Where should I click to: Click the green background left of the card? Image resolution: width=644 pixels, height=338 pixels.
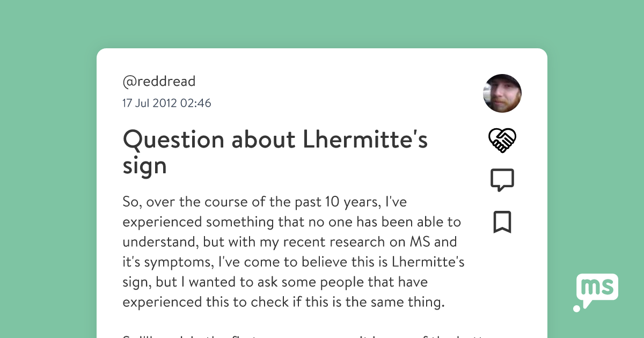[x=48, y=188]
